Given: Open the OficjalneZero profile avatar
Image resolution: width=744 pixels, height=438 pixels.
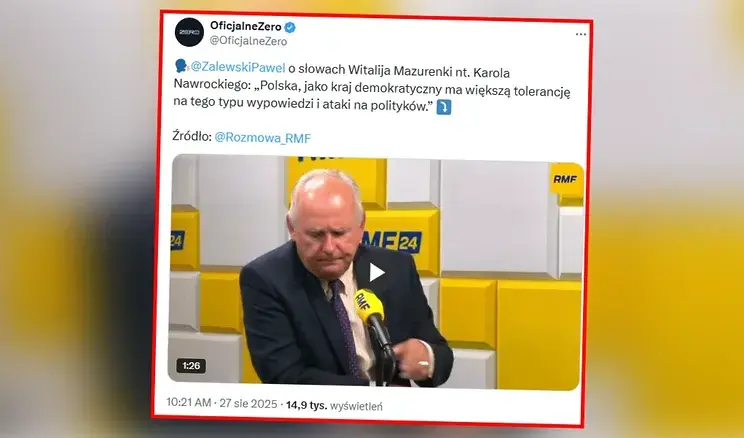Looking at the screenshot, I should click(x=189, y=32).
